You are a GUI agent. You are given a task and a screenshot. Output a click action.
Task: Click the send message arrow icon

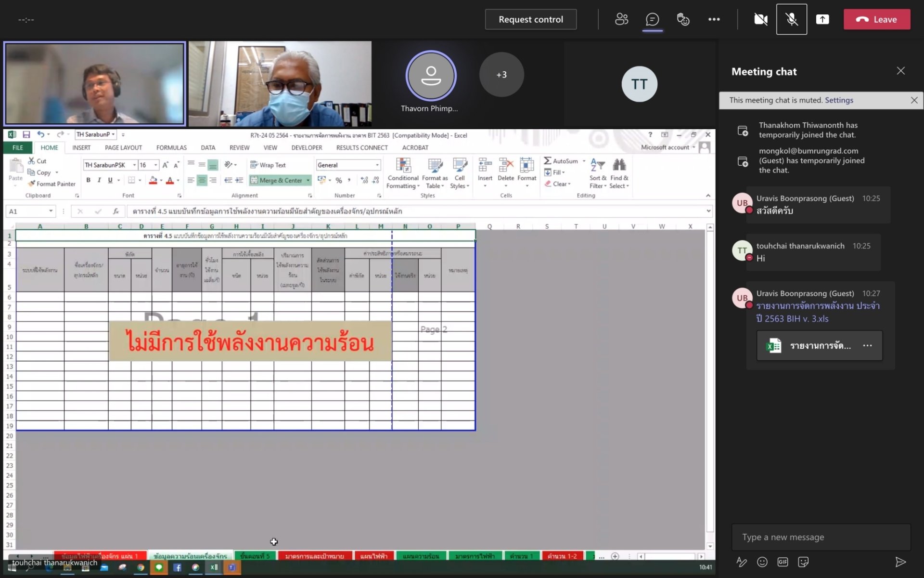[900, 562]
